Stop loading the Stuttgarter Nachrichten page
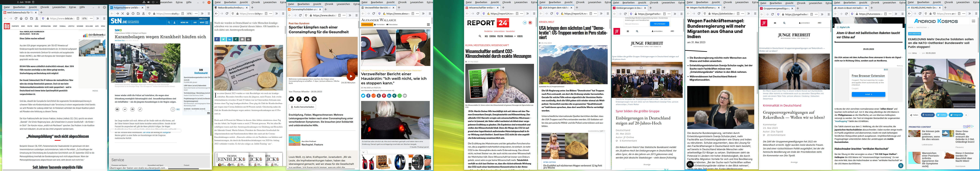 coord(122,13)
